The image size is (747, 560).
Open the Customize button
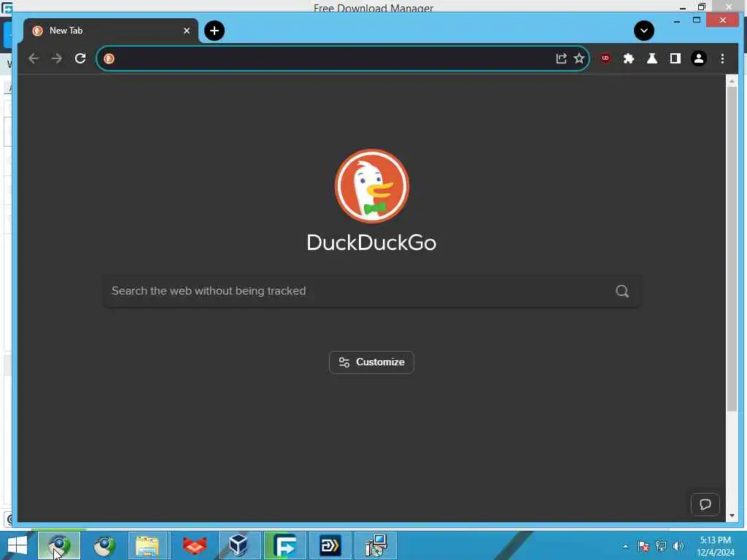[371, 362]
